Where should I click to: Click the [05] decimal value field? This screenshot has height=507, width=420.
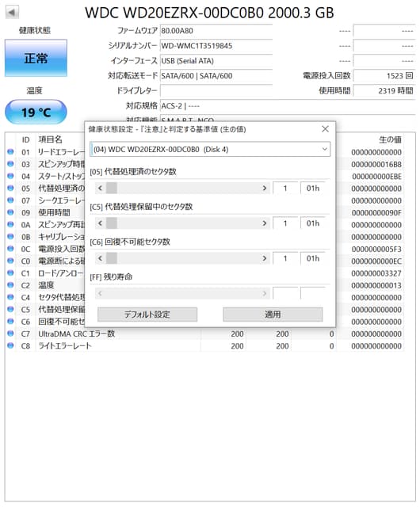coord(285,188)
